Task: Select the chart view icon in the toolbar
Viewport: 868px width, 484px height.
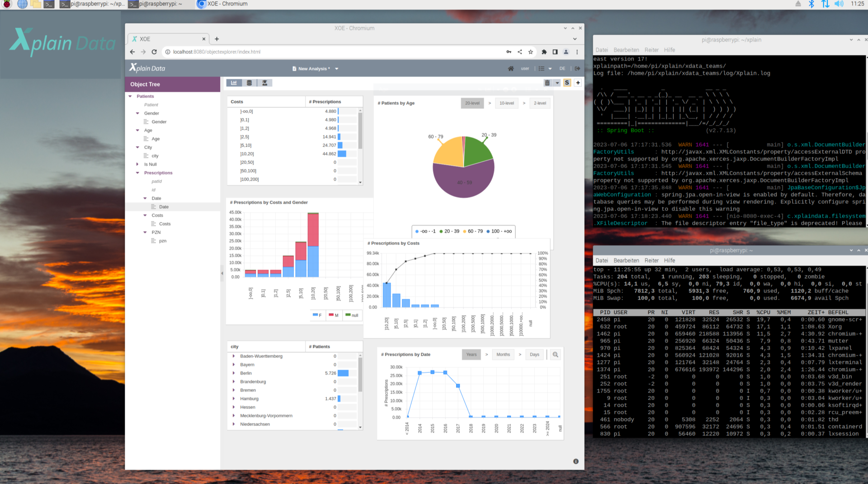Action: point(234,83)
